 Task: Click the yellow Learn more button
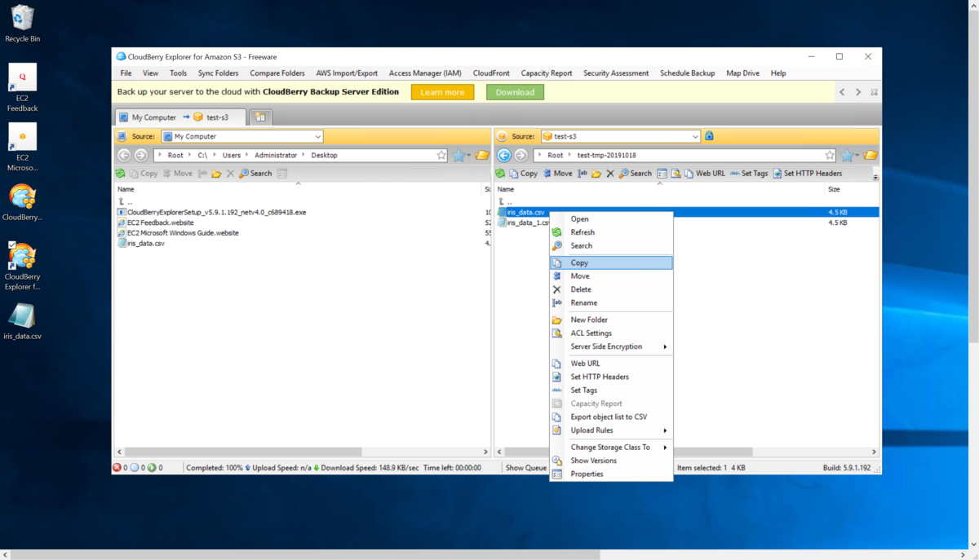click(x=442, y=92)
